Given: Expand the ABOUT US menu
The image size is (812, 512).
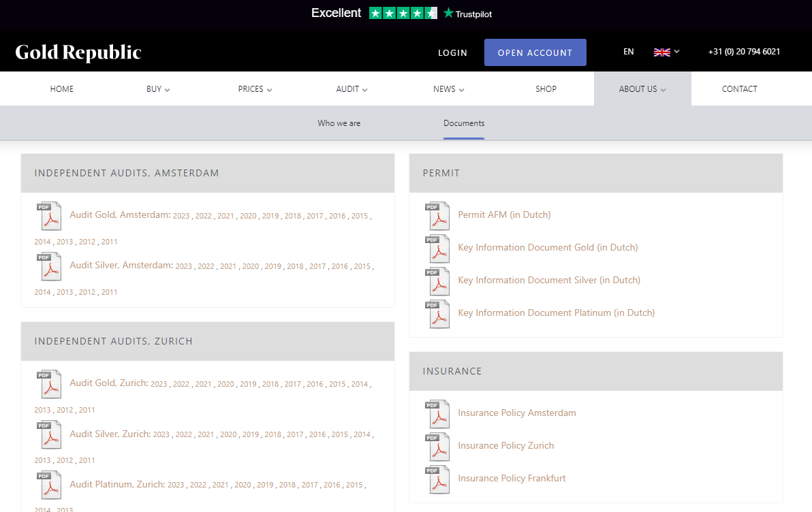Looking at the screenshot, I should pyautogui.click(x=642, y=89).
